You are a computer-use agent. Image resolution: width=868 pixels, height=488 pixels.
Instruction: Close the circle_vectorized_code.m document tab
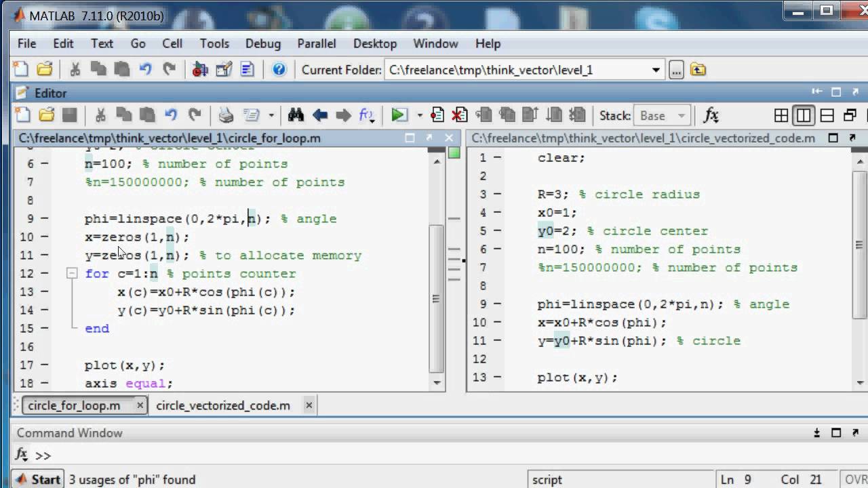click(309, 405)
